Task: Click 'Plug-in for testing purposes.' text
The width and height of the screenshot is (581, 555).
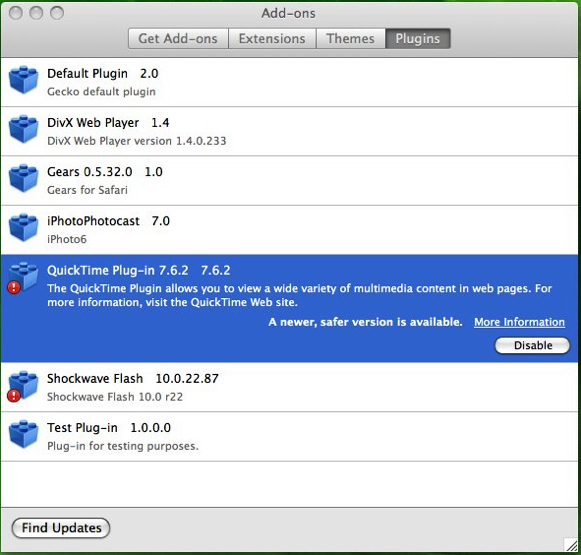Action: coord(123,446)
